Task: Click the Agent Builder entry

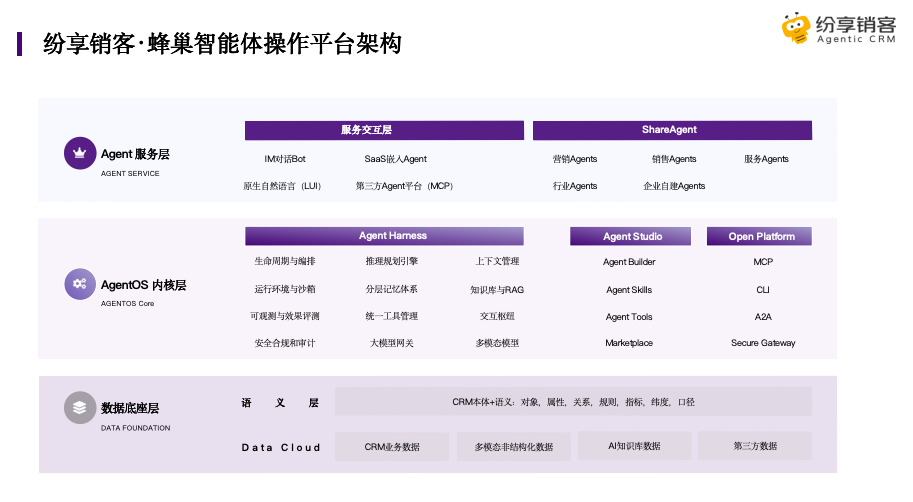Action: pos(629,262)
